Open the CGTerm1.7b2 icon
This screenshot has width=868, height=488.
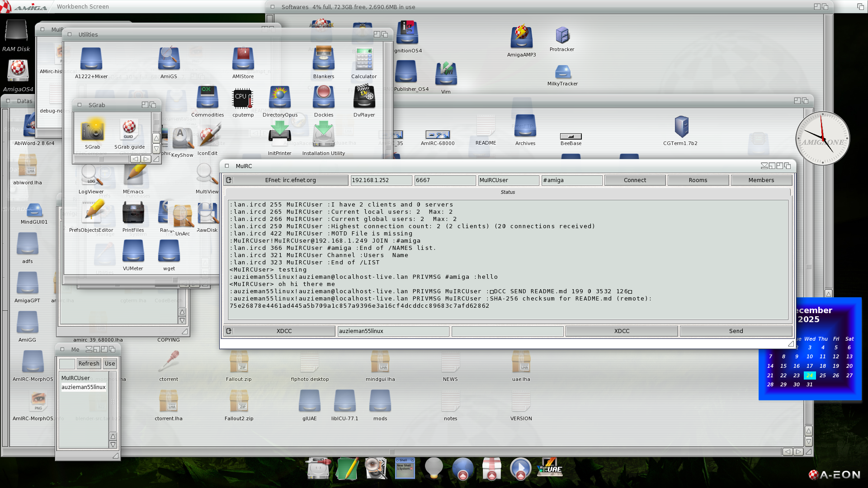point(681,127)
